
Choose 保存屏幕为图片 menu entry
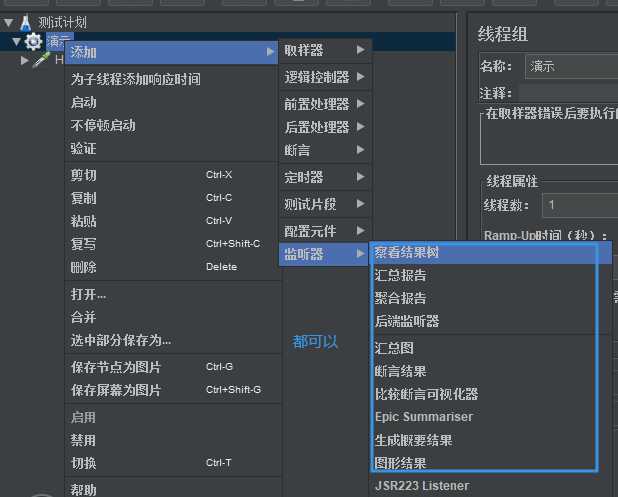pos(173,390)
